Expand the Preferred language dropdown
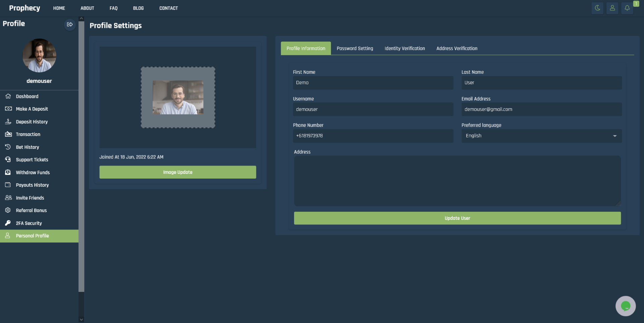The height and width of the screenshot is (323, 644). [541, 136]
